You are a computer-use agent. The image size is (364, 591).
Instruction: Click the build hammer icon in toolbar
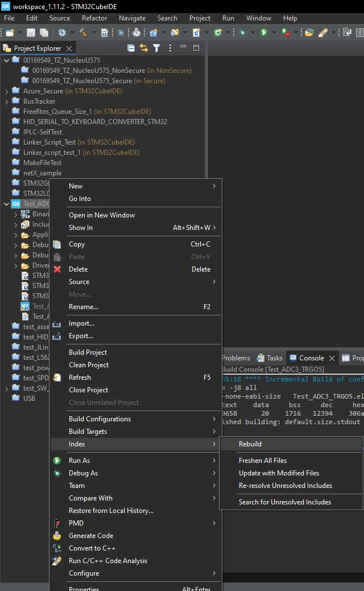click(83, 33)
